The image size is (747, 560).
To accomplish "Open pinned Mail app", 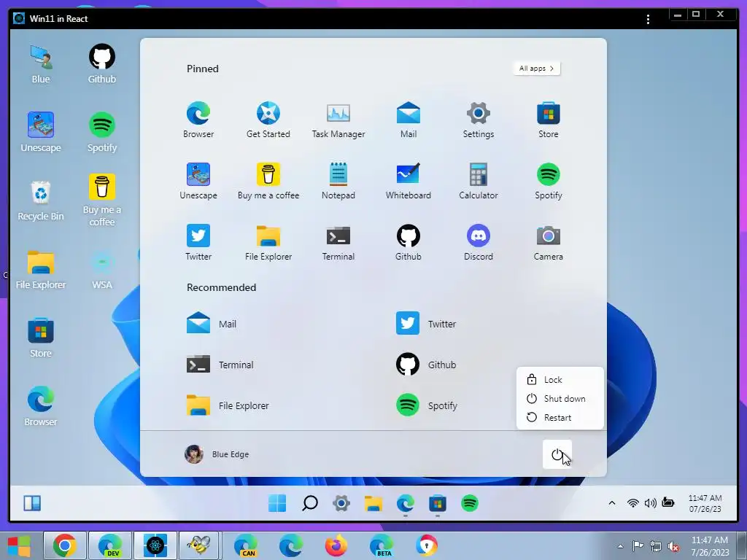I will tap(409, 120).
